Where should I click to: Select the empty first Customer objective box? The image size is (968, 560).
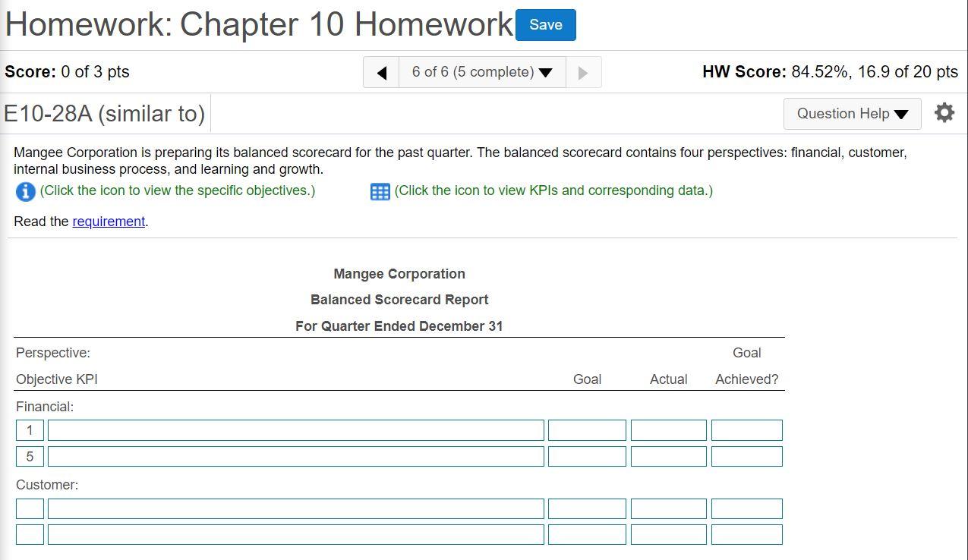(x=29, y=508)
